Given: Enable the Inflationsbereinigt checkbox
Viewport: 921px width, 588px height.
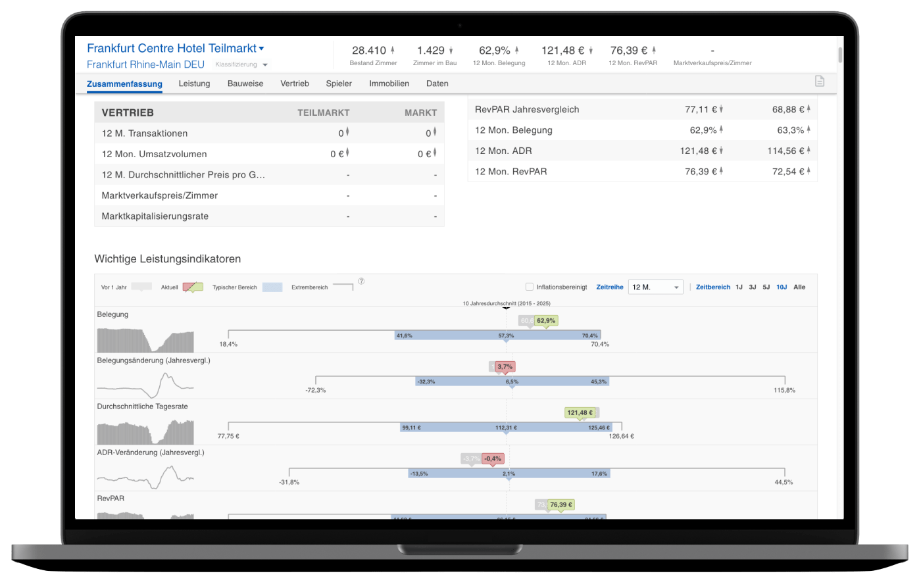Looking at the screenshot, I should point(530,287).
